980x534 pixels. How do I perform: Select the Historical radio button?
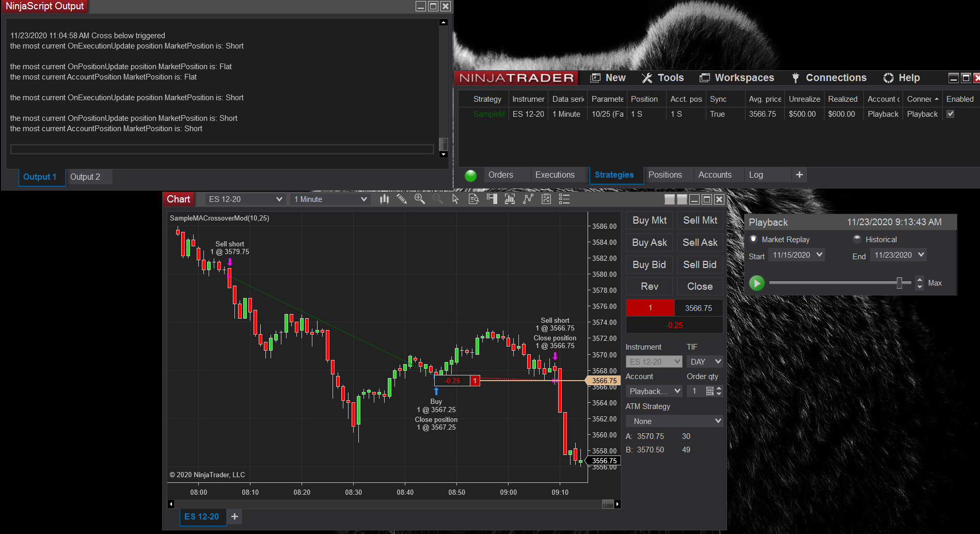point(857,239)
